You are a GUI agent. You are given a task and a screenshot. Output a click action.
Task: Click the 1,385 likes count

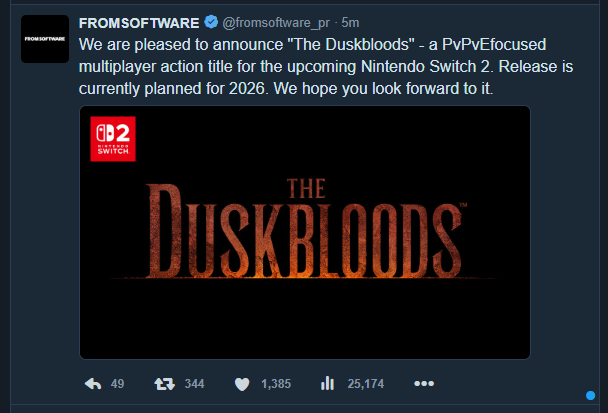coord(276,384)
